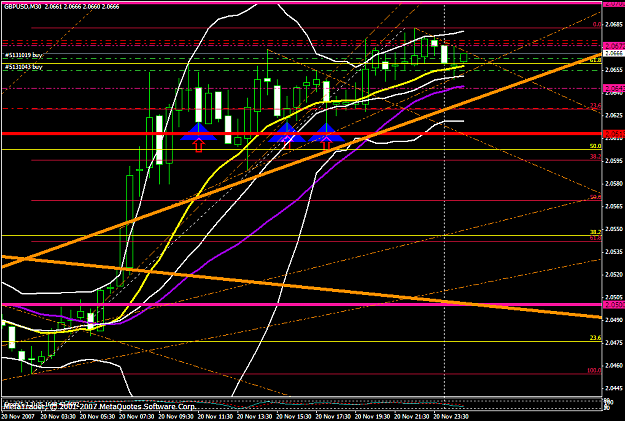This screenshot has height=421, width=625.
Task: Click the pink 2.0643 price tag
Action: (613, 88)
